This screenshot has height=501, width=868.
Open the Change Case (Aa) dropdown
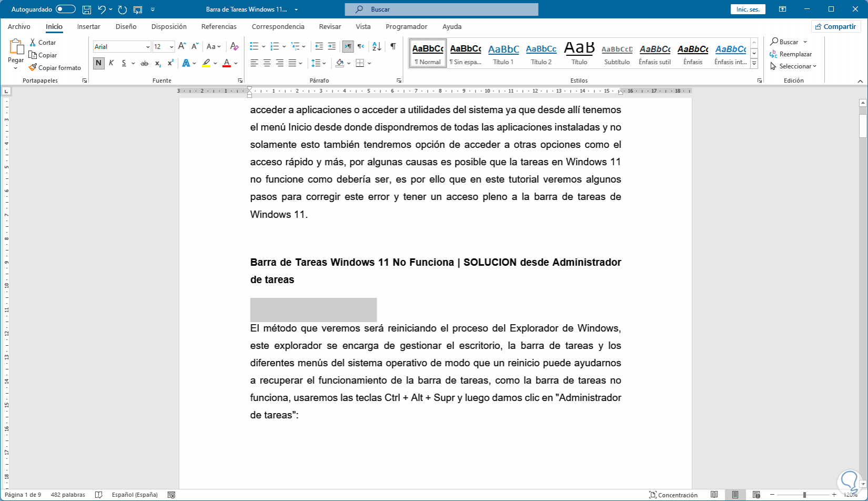[214, 46]
